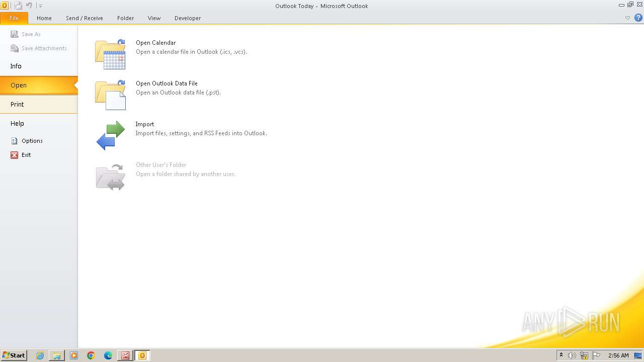Screen dimensions: 644x362
Task: Click 'Open a calendar file in Outlook' description
Action: [x=191, y=52]
